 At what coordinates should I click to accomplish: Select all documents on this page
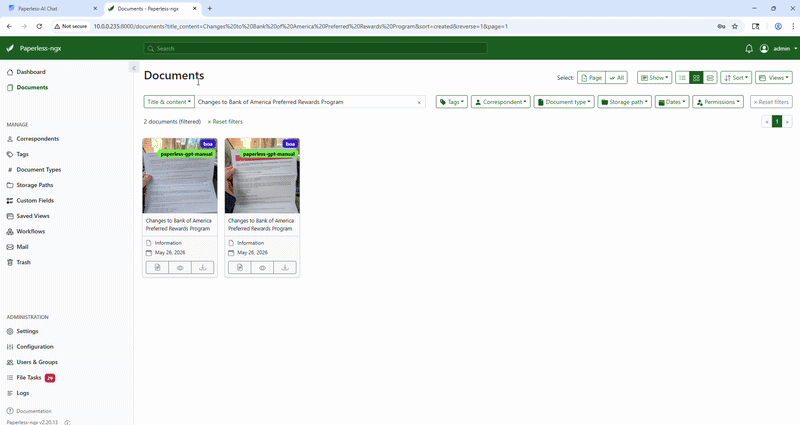coord(591,77)
